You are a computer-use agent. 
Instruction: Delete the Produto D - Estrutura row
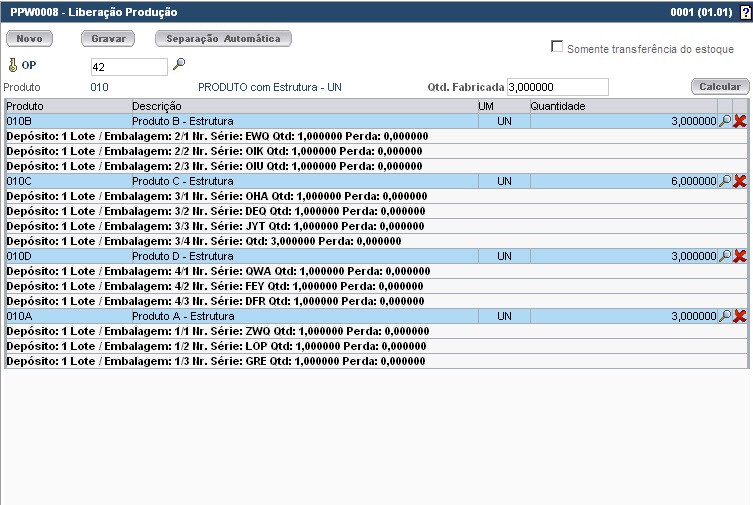coord(740,256)
